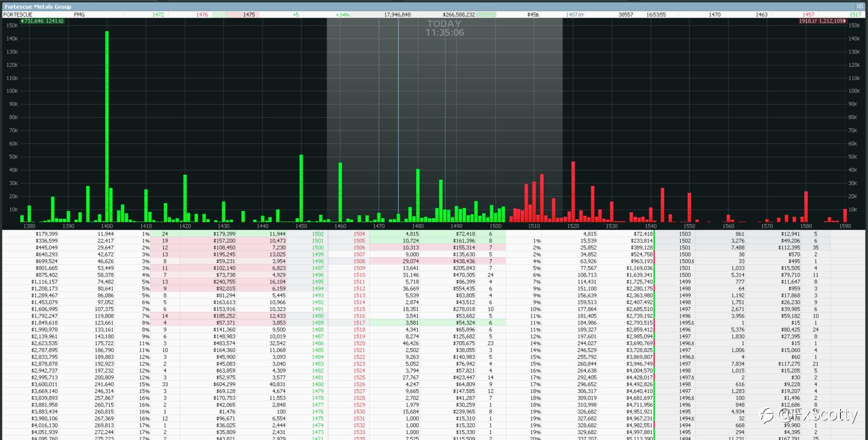Click the traded volume 17,946,848
Viewport: 868px width, 440px height.
397,15
